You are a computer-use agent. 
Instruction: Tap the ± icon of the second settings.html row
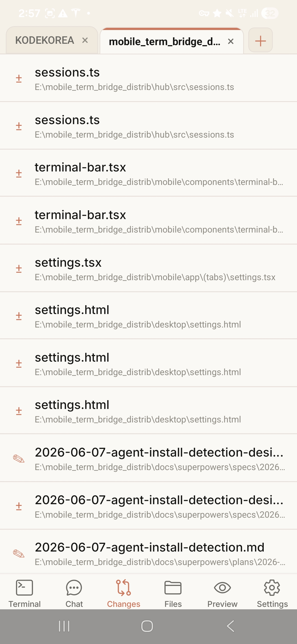(x=19, y=364)
